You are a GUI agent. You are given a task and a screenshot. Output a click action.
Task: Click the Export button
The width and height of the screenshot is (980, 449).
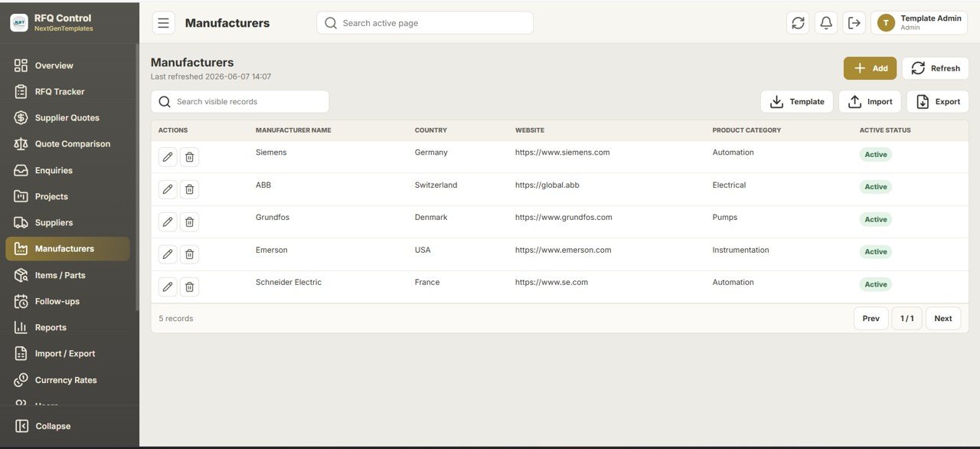[938, 101]
